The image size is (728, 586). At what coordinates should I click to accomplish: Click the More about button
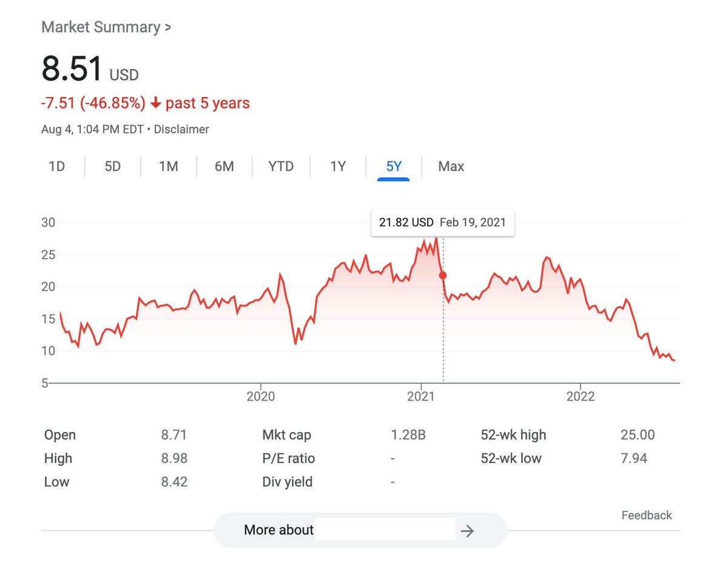click(x=360, y=530)
